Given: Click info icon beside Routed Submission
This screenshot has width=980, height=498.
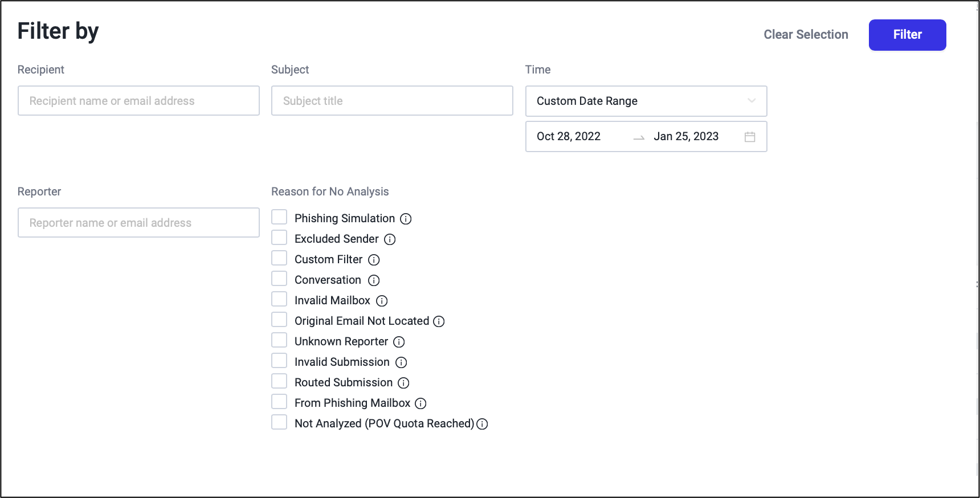Looking at the screenshot, I should [x=403, y=383].
